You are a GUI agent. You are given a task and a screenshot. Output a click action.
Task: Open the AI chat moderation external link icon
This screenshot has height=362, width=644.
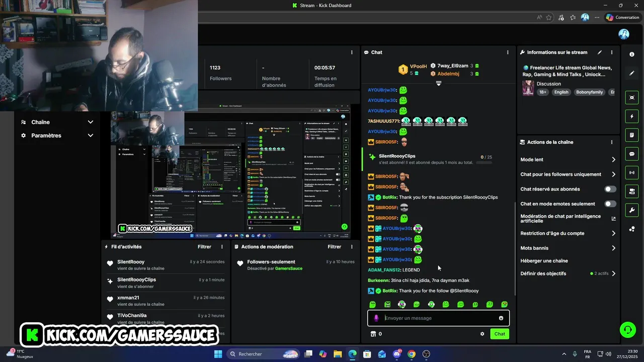[x=613, y=219]
